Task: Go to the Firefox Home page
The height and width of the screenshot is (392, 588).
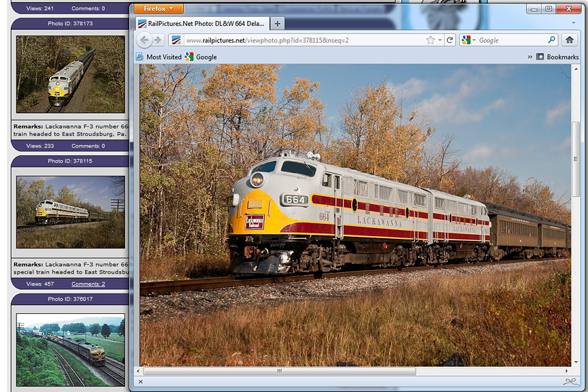Action: 569,40
